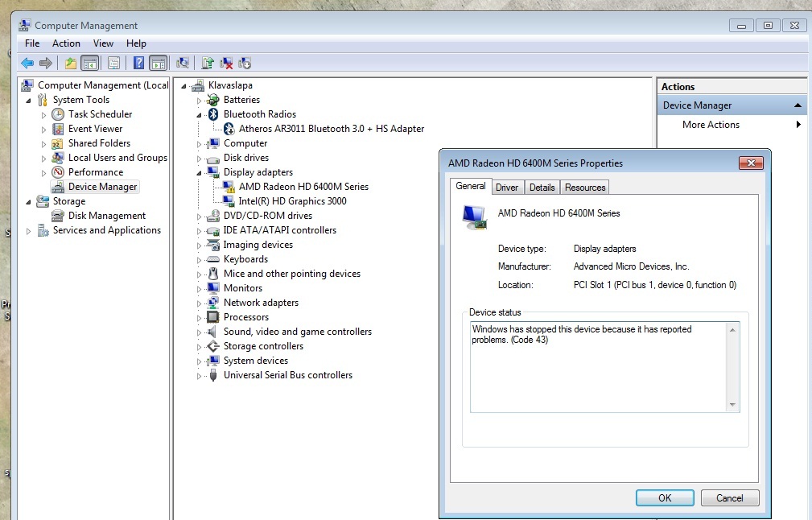The image size is (812, 520).
Task: Collapse the Klavaslapa root node
Action: tap(183, 86)
